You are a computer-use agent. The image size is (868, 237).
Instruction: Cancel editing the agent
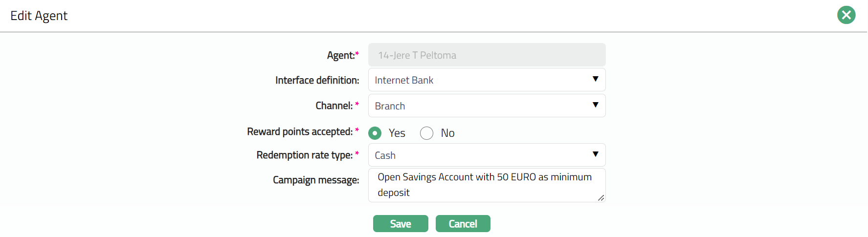pyautogui.click(x=463, y=224)
